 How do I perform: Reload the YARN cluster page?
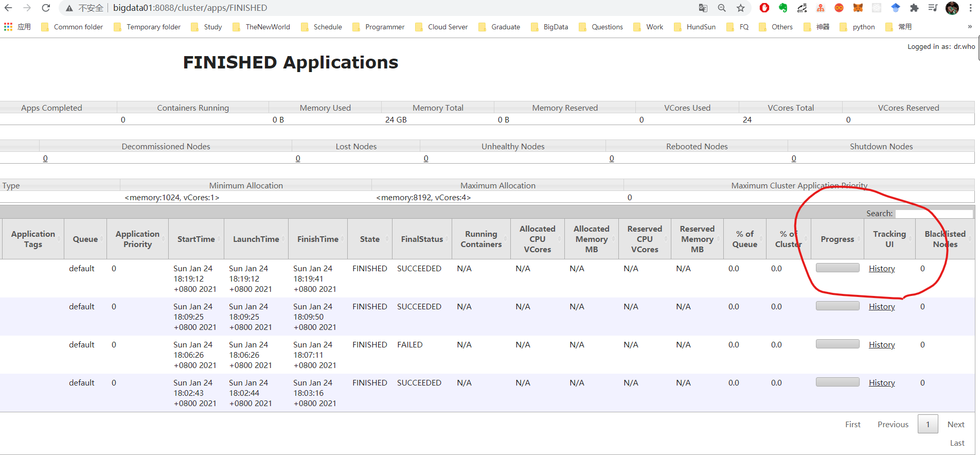pos(46,8)
